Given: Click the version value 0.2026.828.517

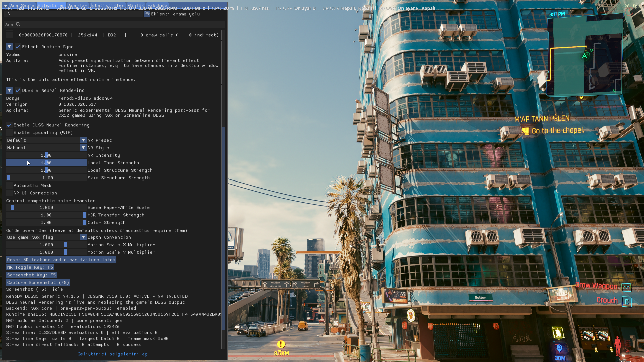Looking at the screenshot, I should click(77, 104).
